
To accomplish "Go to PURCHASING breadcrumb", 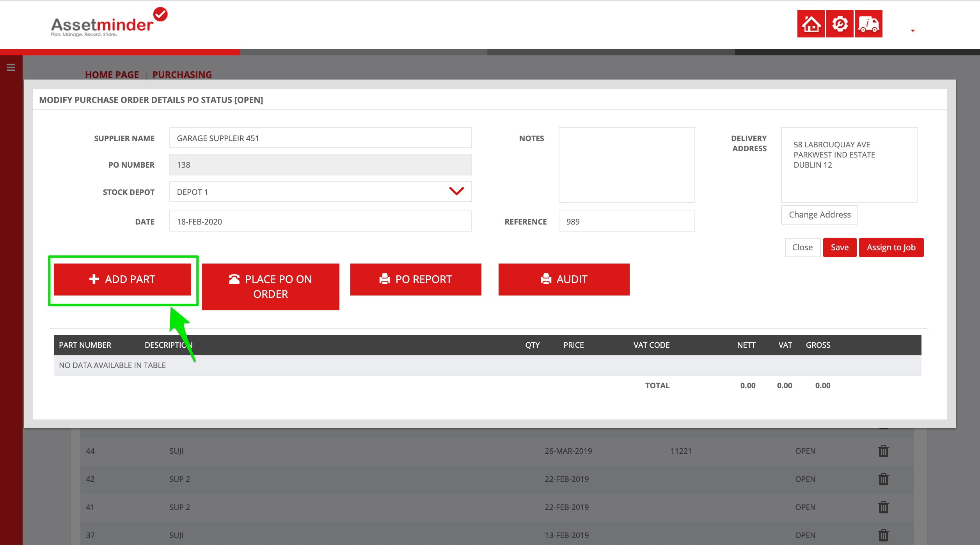I will [x=182, y=74].
